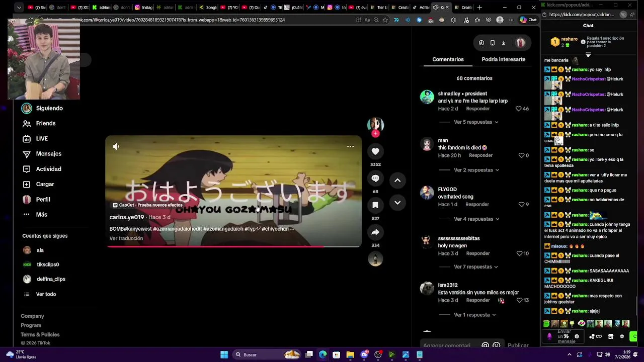Click Ver traducción under caption
Screen dimensions: 644x362
tap(126, 238)
